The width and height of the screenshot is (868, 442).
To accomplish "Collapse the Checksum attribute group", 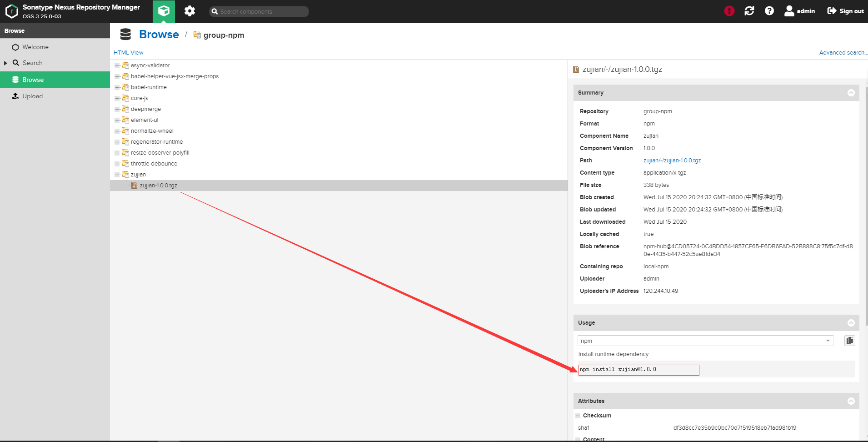I will pyautogui.click(x=578, y=416).
